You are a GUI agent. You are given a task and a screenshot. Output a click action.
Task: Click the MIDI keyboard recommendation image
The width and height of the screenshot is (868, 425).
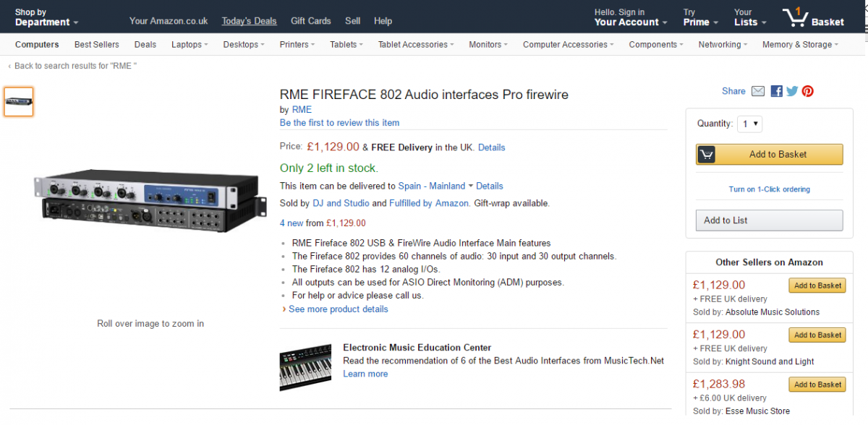click(305, 367)
